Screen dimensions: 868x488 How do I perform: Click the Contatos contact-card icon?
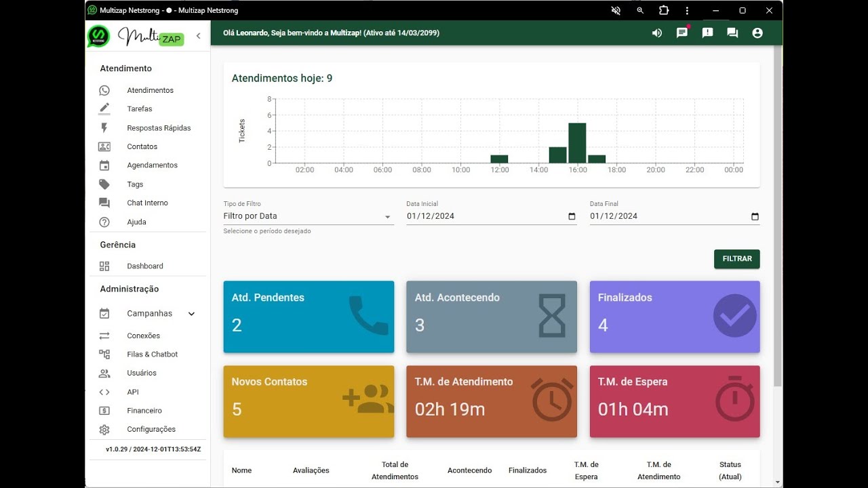click(x=104, y=146)
